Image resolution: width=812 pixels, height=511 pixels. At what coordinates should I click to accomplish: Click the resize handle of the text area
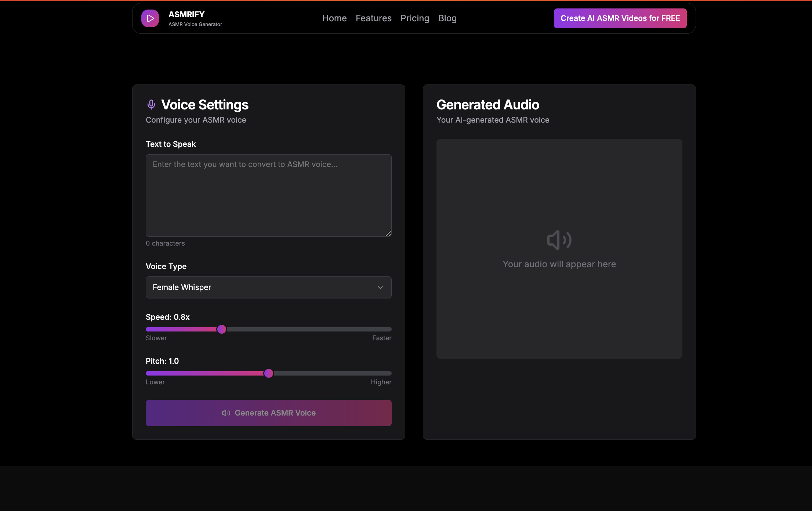click(x=388, y=233)
